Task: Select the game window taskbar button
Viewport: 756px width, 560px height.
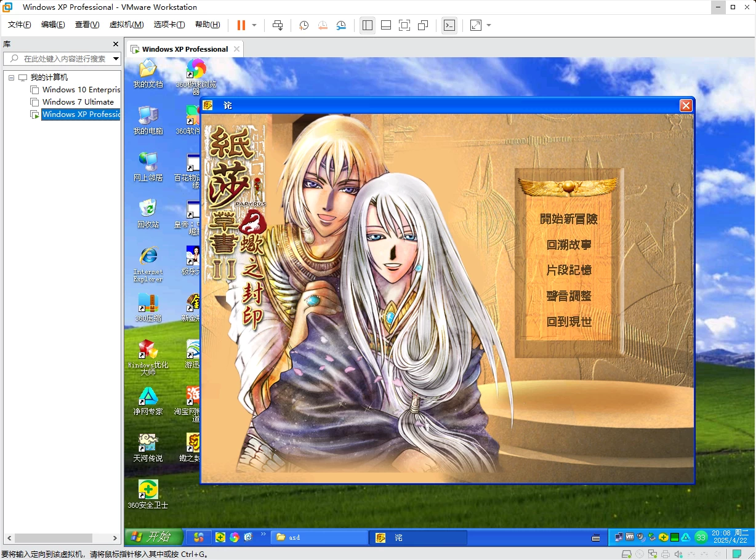Action: pyautogui.click(x=419, y=537)
